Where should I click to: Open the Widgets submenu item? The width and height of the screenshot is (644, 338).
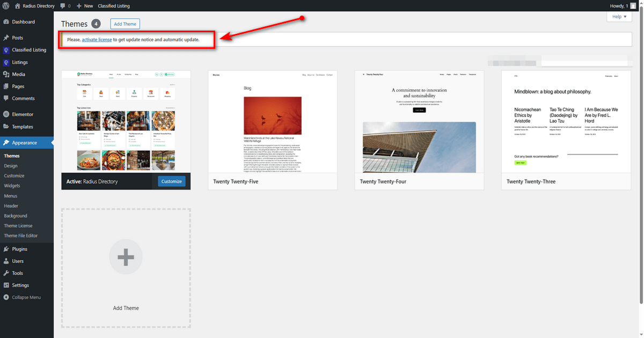point(12,186)
